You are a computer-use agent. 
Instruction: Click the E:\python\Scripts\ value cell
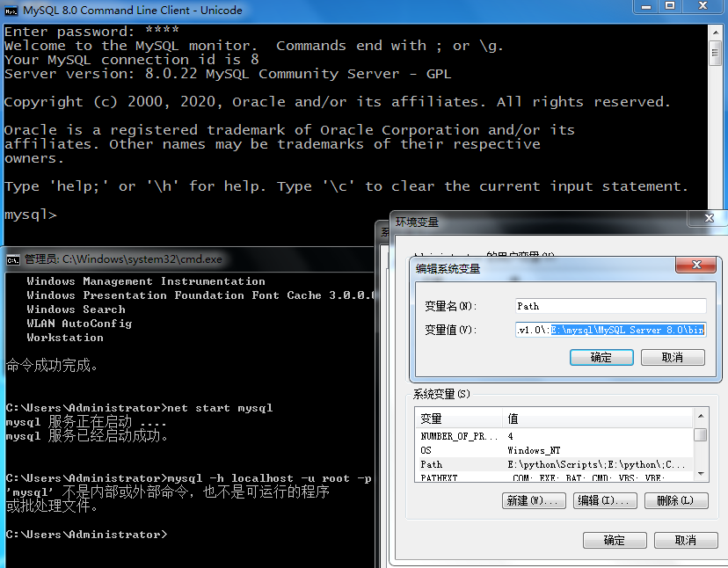point(596,464)
